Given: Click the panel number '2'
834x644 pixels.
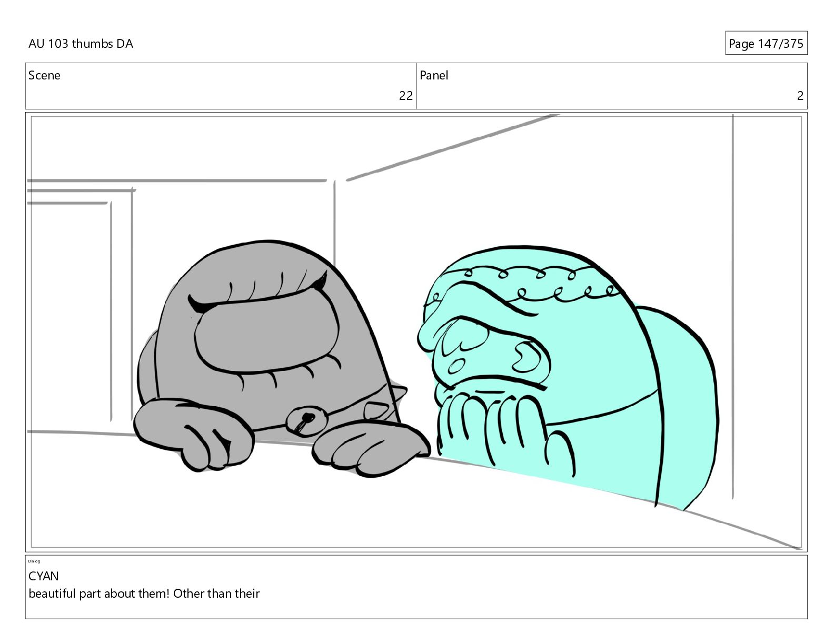Looking at the screenshot, I should coord(800,95).
